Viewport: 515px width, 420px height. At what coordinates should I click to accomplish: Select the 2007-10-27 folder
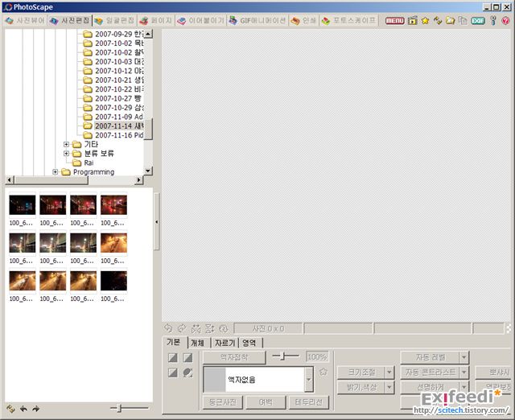coord(112,98)
